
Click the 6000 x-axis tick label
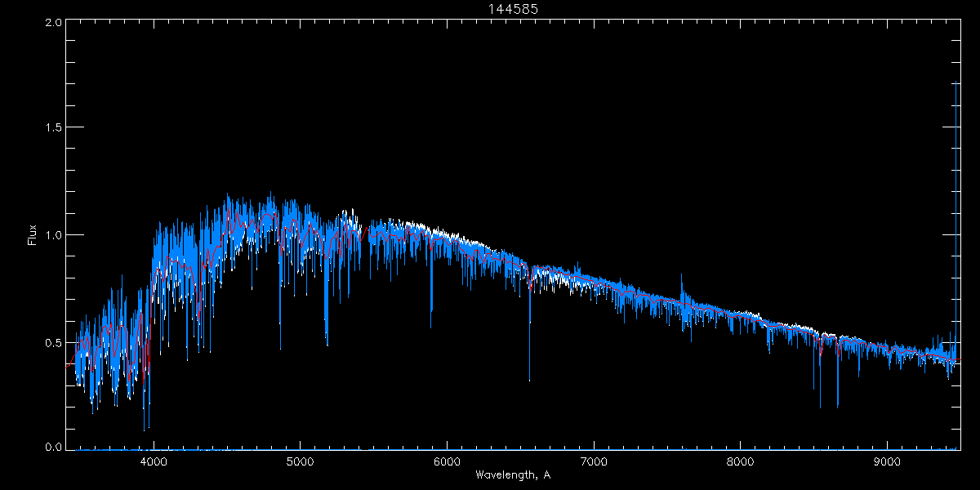(447, 461)
